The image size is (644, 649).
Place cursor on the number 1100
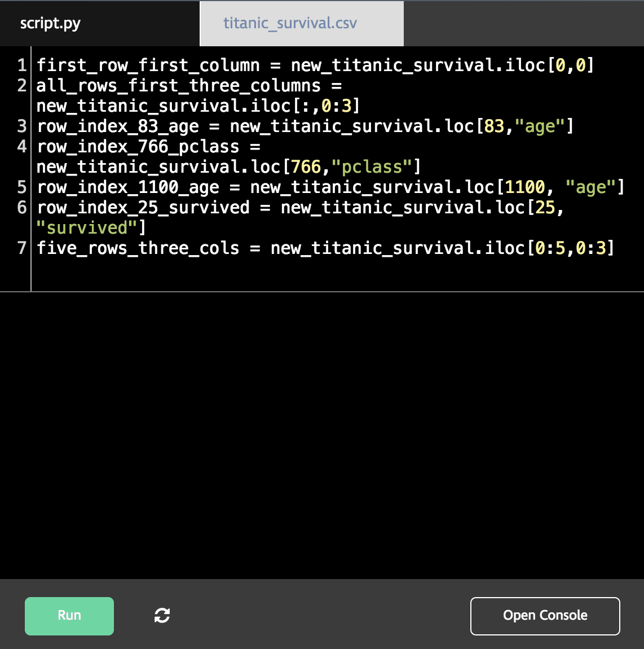point(525,187)
